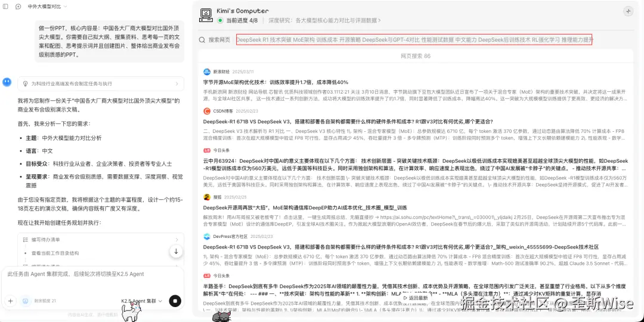This screenshot has width=644, height=322.
Task: Open DeepSeek开源周再放"大招" DeepEP result
Action: tap(305, 208)
